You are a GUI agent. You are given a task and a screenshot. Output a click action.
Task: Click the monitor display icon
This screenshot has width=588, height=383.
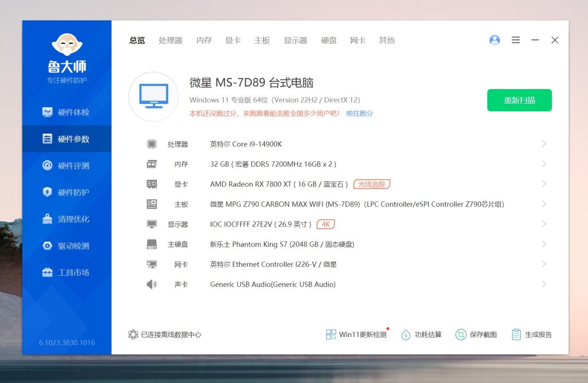(x=152, y=224)
